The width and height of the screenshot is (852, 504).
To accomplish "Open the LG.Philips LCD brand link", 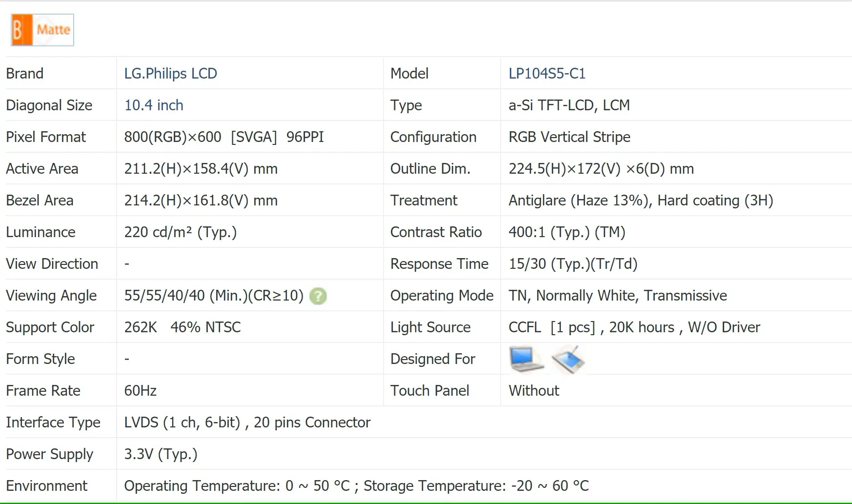I will point(170,74).
